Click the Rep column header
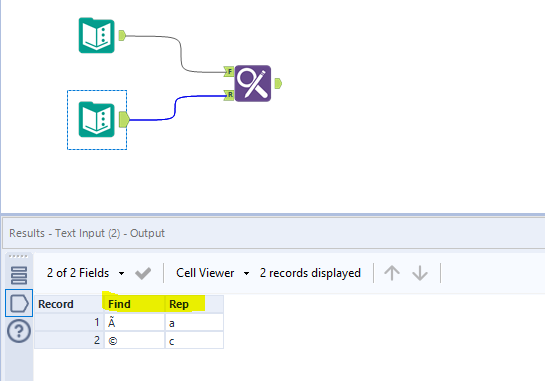The width and height of the screenshot is (545, 381). 194,304
